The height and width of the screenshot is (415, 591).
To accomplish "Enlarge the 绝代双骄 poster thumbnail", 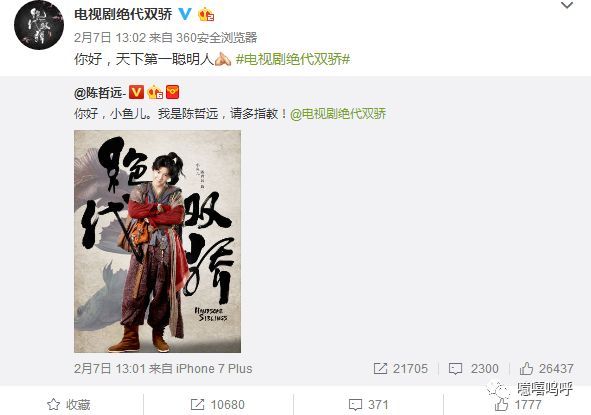I will coord(158,241).
